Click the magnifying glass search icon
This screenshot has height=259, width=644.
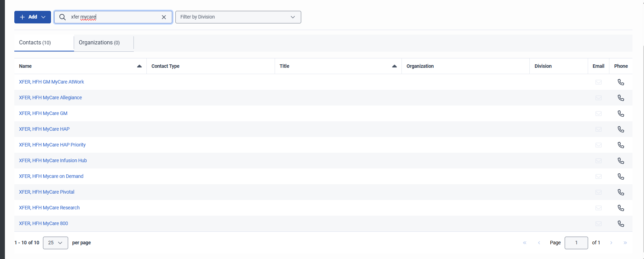coord(63,17)
